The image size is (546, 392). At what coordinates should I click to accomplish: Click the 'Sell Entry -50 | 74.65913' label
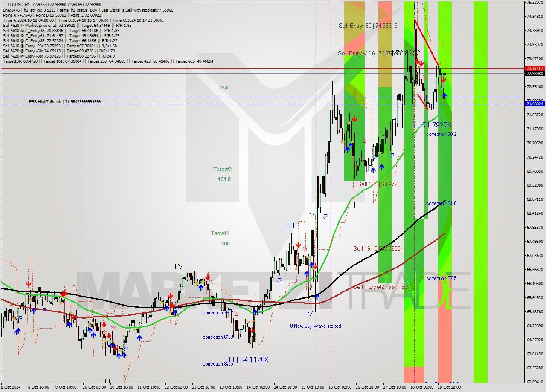[x=368, y=26]
